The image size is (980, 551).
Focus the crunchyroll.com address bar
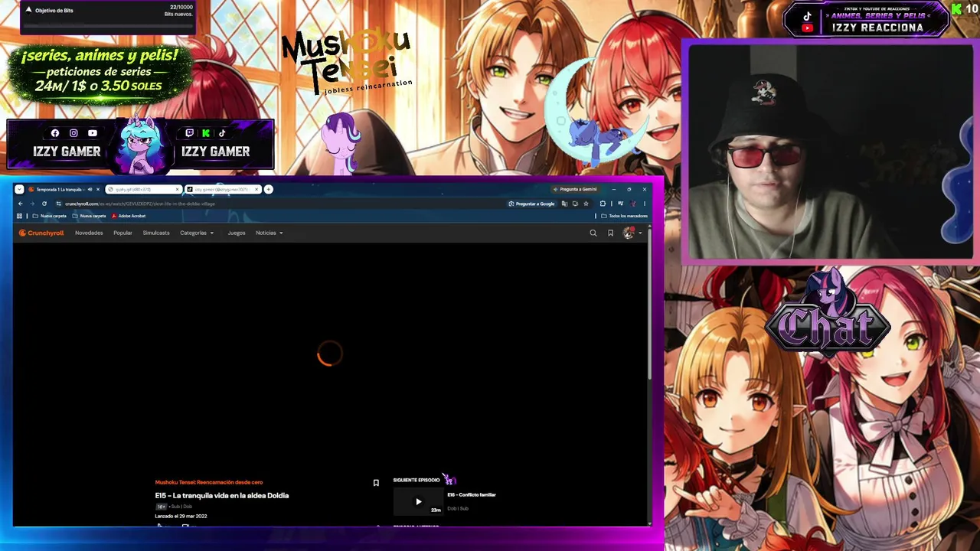tap(283, 204)
